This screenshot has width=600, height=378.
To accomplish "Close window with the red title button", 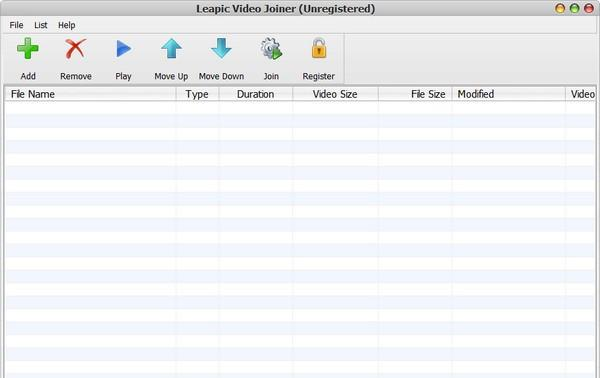I will tap(589, 8).
